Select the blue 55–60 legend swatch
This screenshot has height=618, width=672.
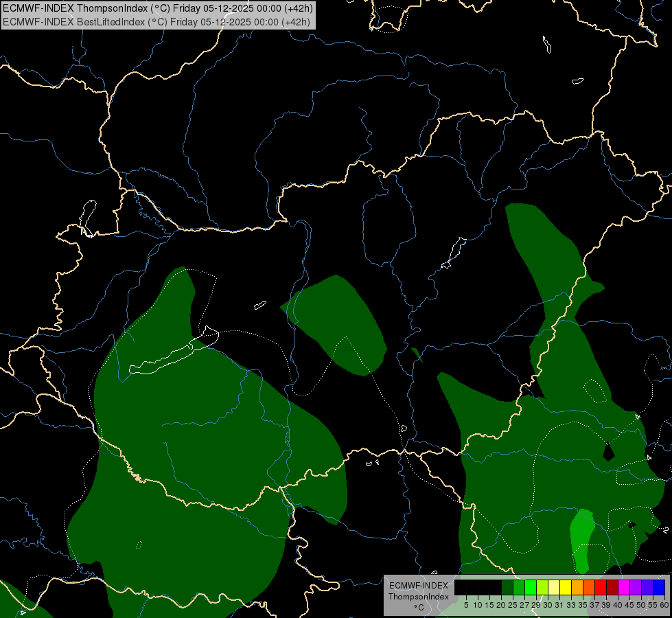(659, 587)
